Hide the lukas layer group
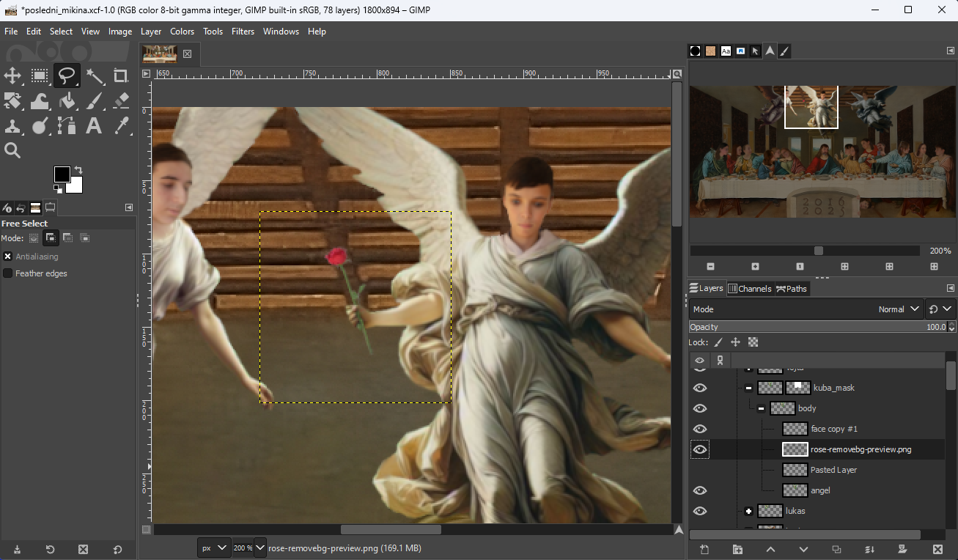Viewport: 958px width, 560px height. coord(700,511)
